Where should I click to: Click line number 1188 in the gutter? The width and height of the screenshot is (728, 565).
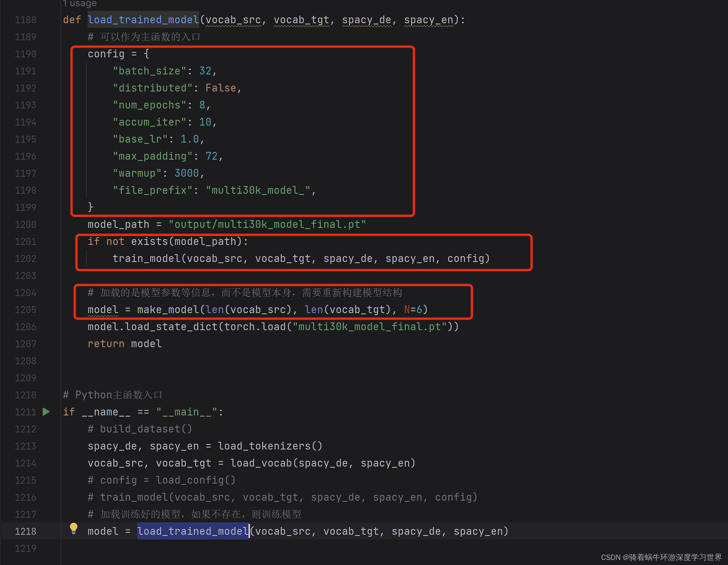coord(26,20)
